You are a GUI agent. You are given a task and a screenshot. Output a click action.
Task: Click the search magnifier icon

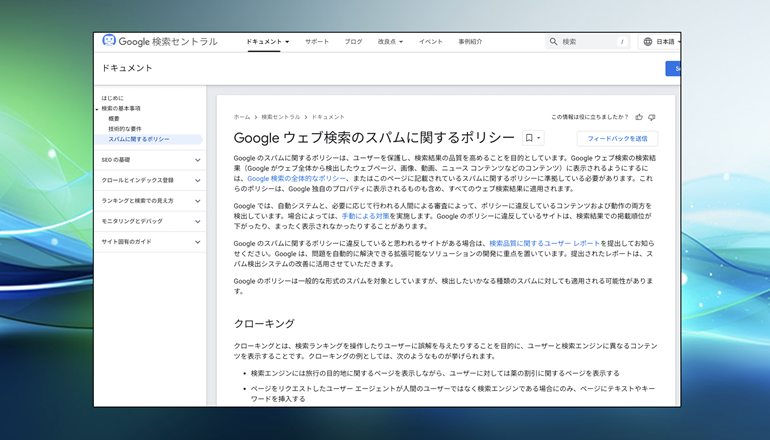[553, 42]
